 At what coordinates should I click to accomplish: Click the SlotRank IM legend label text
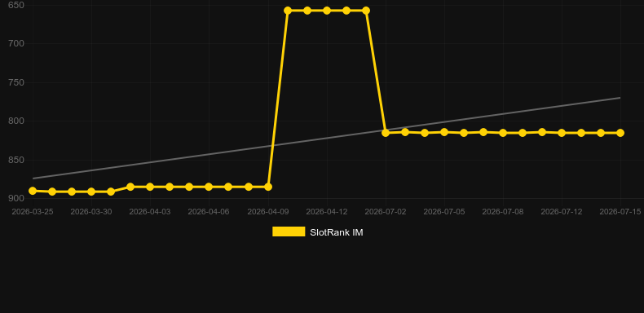(x=337, y=232)
